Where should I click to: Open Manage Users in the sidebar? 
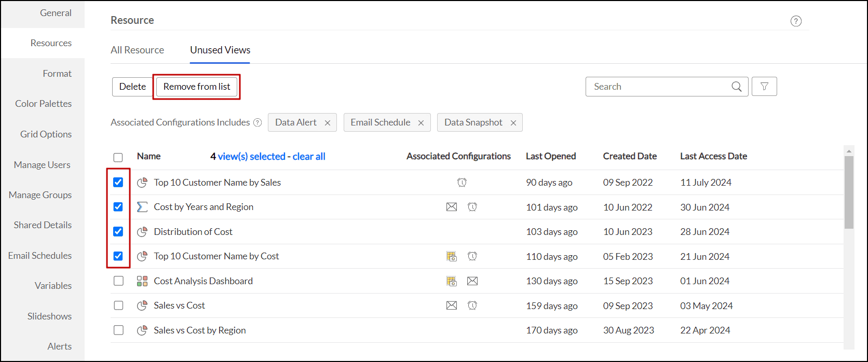42,165
